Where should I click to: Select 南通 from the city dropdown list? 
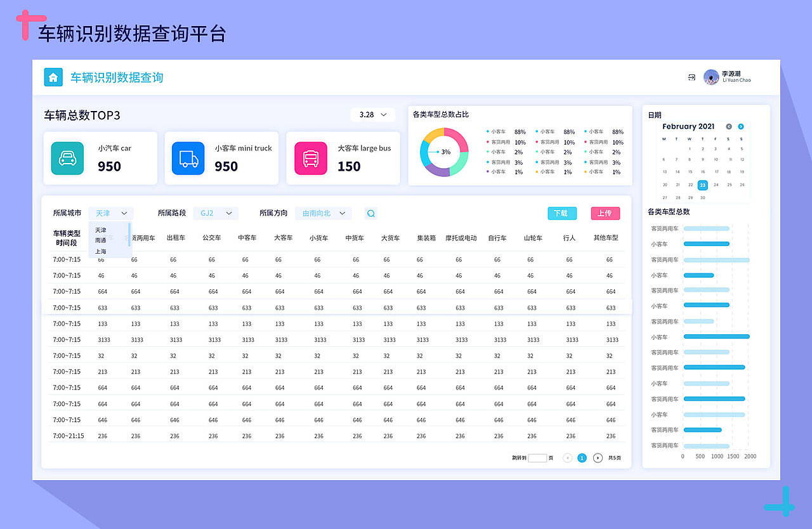tap(100, 241)
